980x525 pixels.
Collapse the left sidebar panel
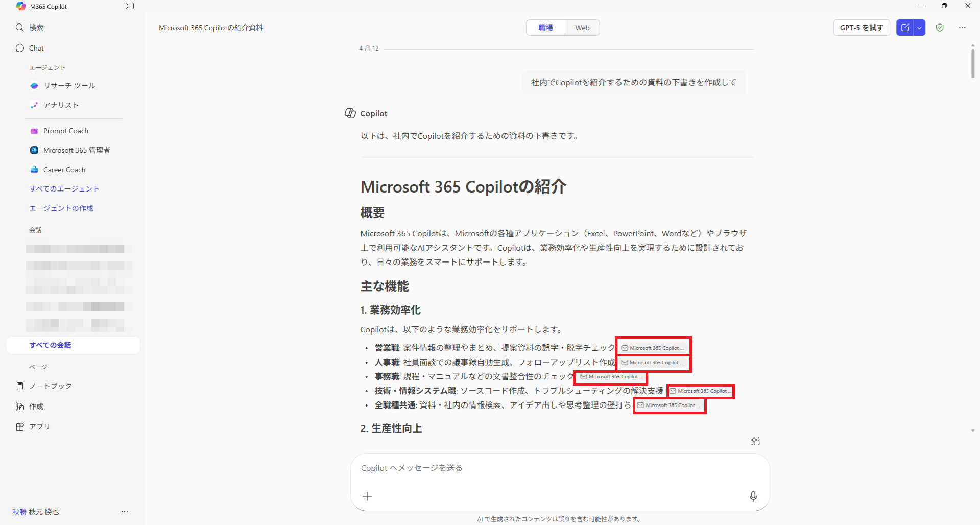pyautogui.click(x=130, y=6)
